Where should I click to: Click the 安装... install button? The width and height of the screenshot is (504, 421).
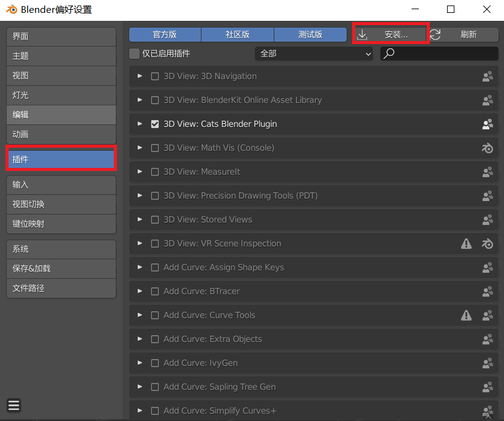click(391, 34)
